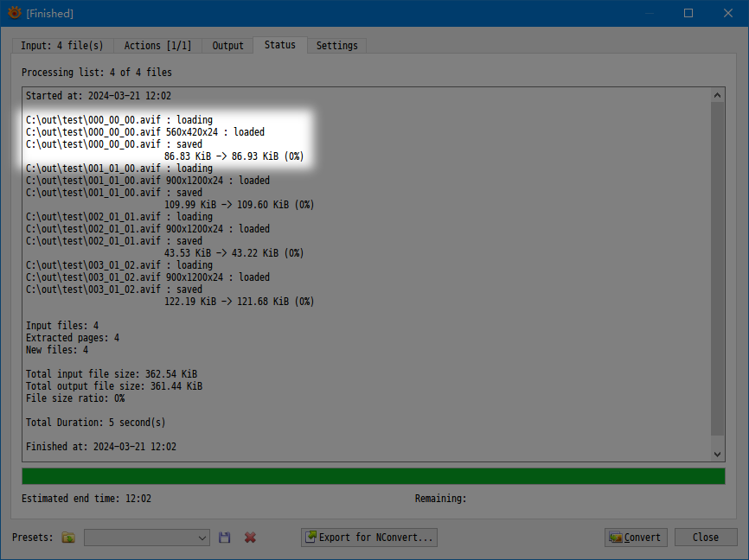Click the 'Estimated end time: 12:02' label
Image resolution: width=749 pixels, height=560 pixels.
click(86, 499)
